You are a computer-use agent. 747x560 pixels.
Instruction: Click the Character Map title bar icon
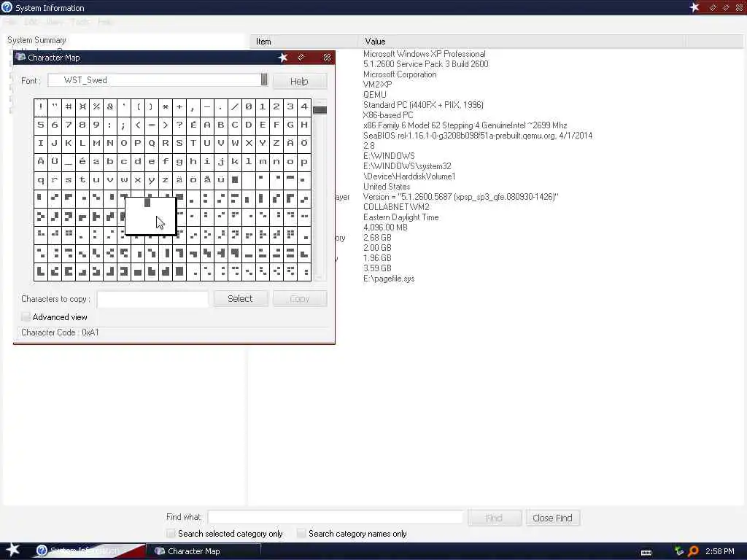click(x=20, y=57)
